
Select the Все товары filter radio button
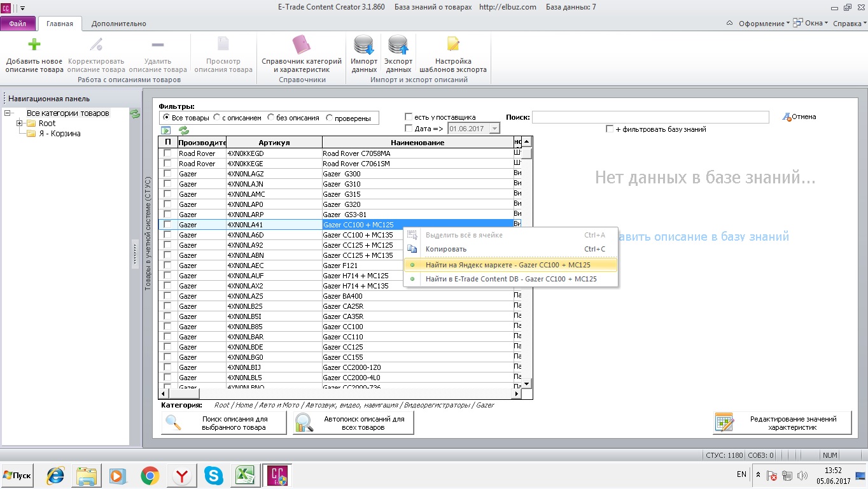coord(166,117)
